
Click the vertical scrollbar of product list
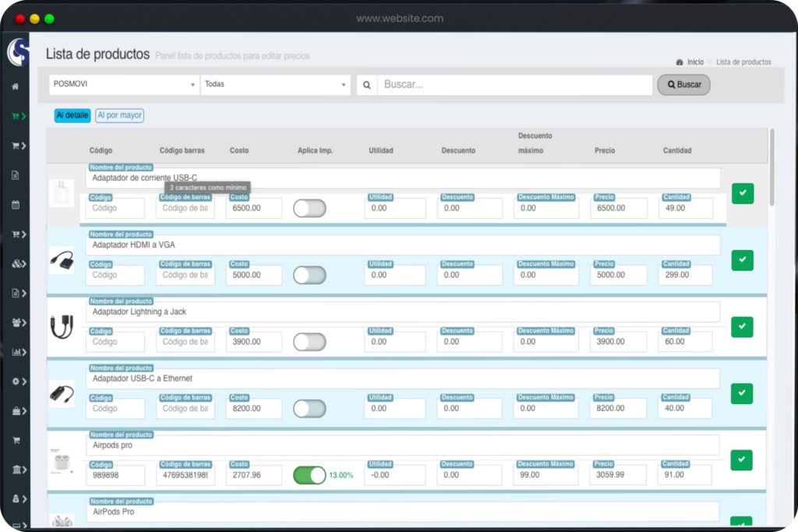[772, 167]
